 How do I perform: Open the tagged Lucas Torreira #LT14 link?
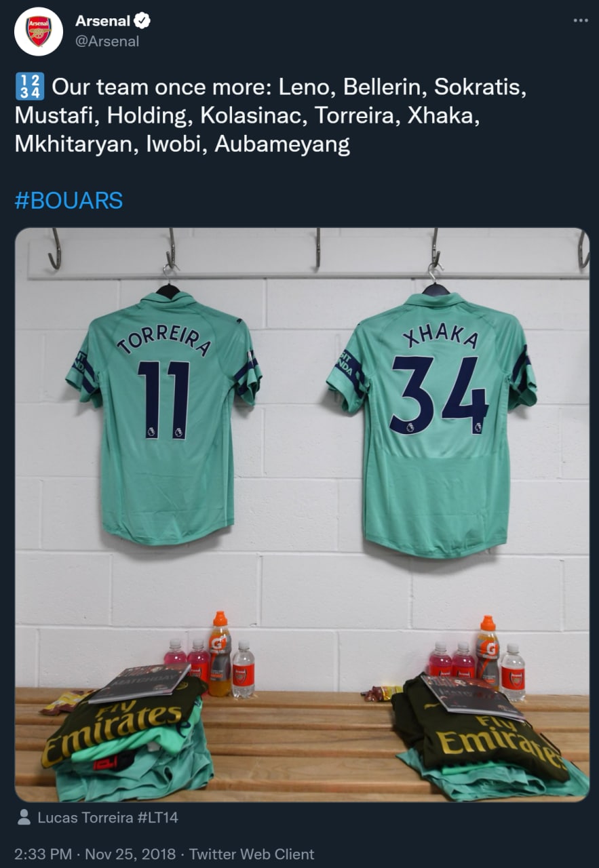(x=108, y=818)
